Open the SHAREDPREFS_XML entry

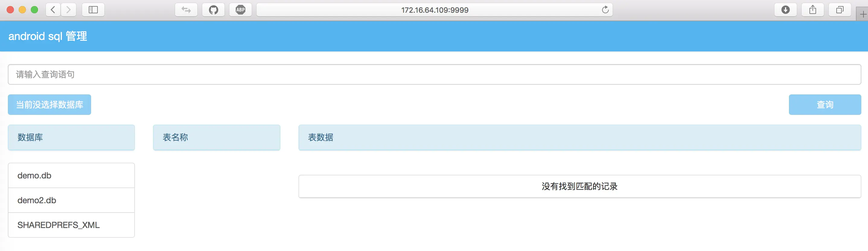[72, 225]
